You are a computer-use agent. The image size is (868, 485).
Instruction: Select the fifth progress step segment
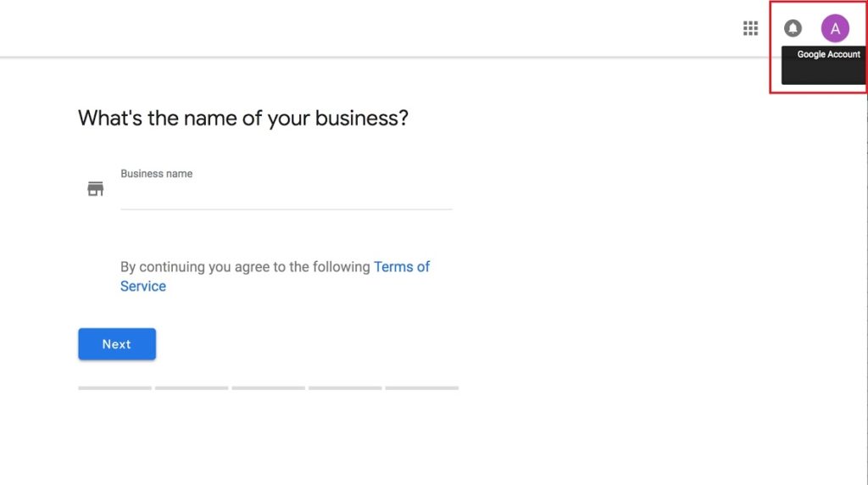pyautogui.click(x=422, y=388)
